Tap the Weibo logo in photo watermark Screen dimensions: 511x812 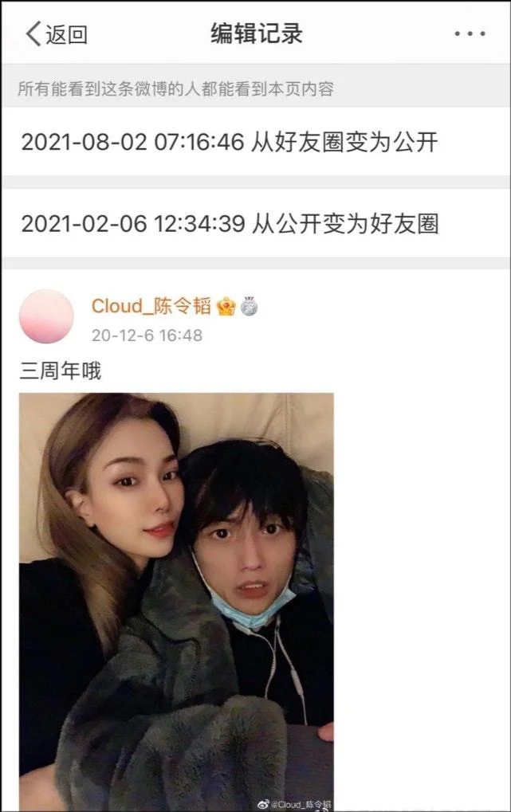[264, 804]
